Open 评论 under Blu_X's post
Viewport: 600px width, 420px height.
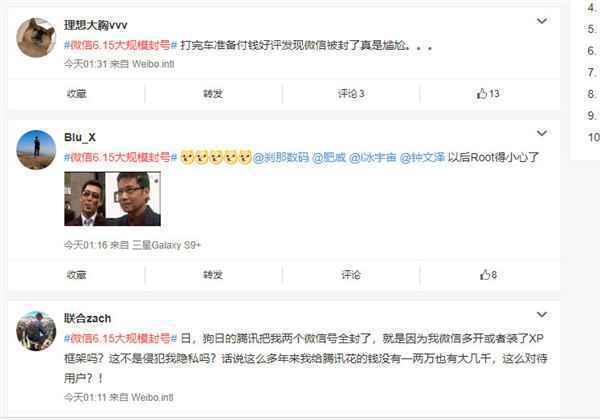tap(351, 275)
